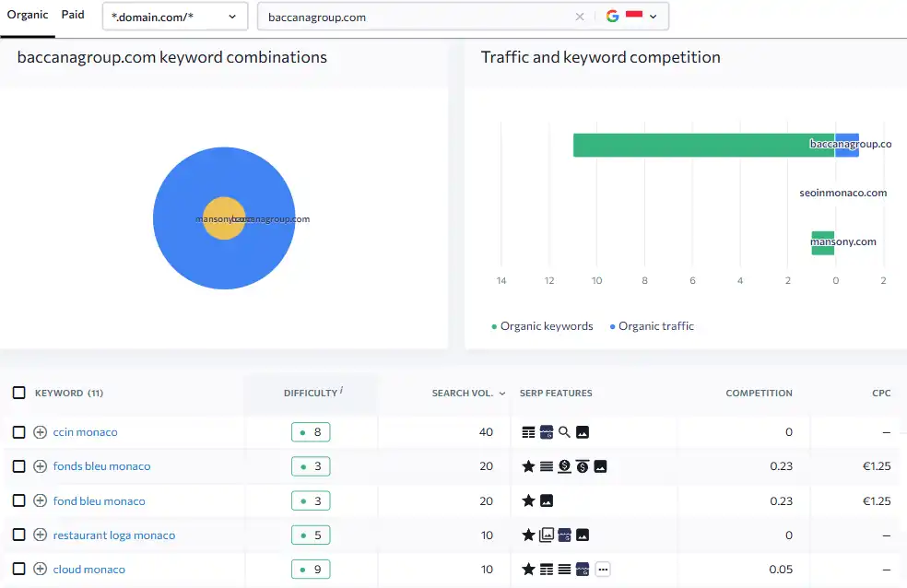
Task: Click star icon in cloud monaco row
Action: coord(528,569)
